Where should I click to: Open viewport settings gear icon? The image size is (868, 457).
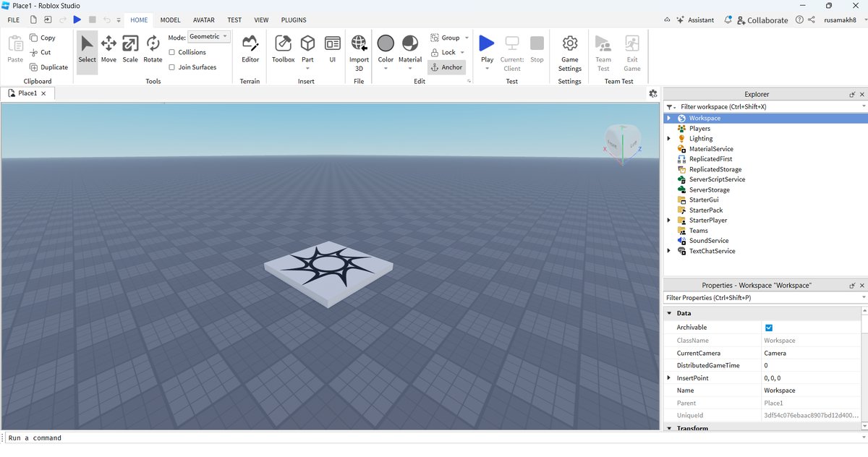pos(653,93)
